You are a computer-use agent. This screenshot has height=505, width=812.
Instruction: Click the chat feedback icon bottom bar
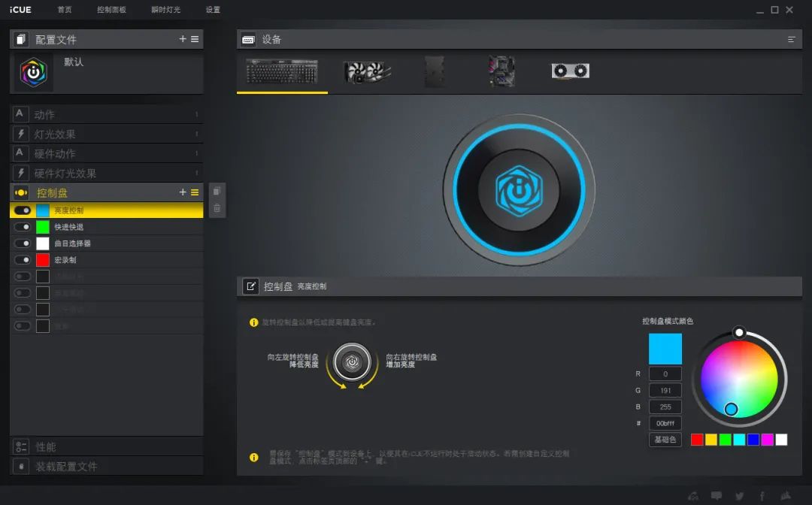tap(717, 496)
